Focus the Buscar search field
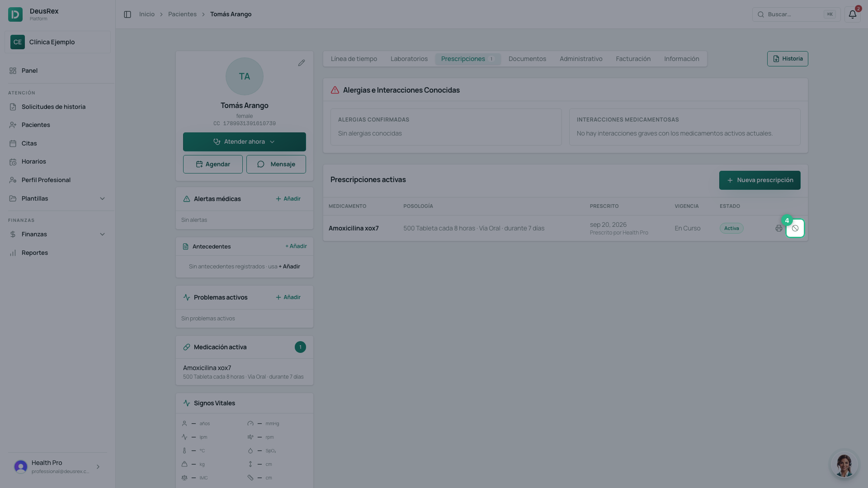This screenshot has height=488, width=868. pos(796,14)
